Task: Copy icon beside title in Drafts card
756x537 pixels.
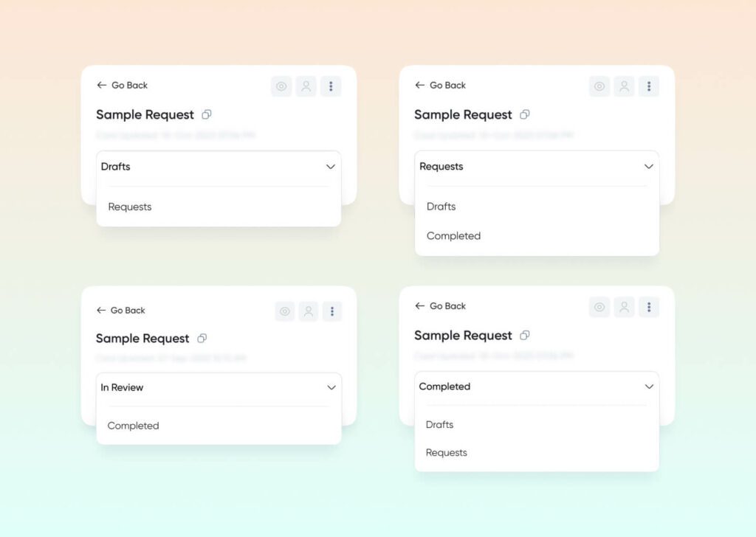Action: coord(207,114)
